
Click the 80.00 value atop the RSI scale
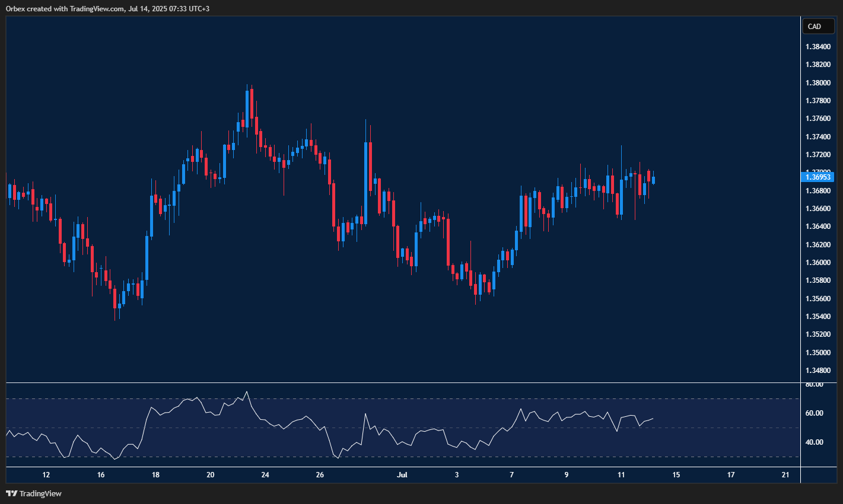pos(816,385)
